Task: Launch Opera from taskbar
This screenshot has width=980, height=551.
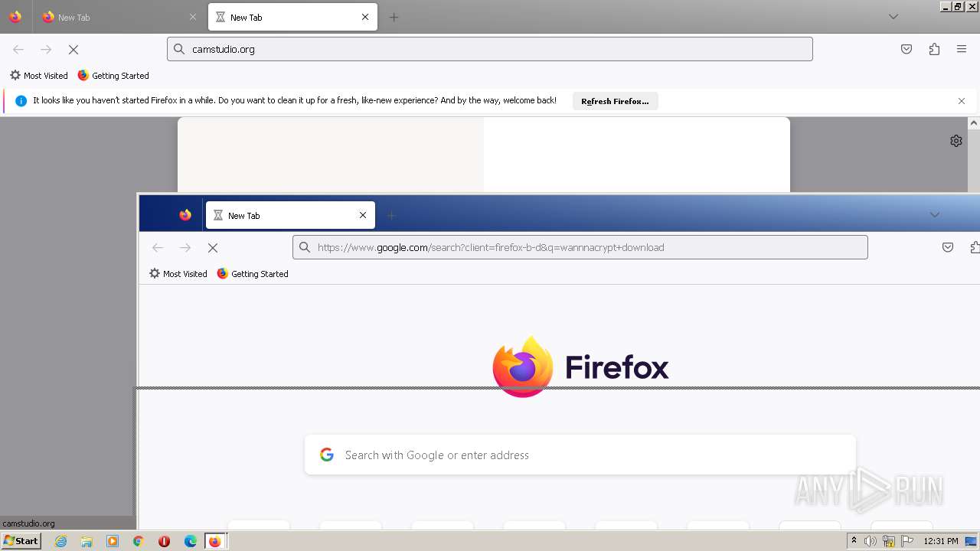Action: click(x=164, y=541)
